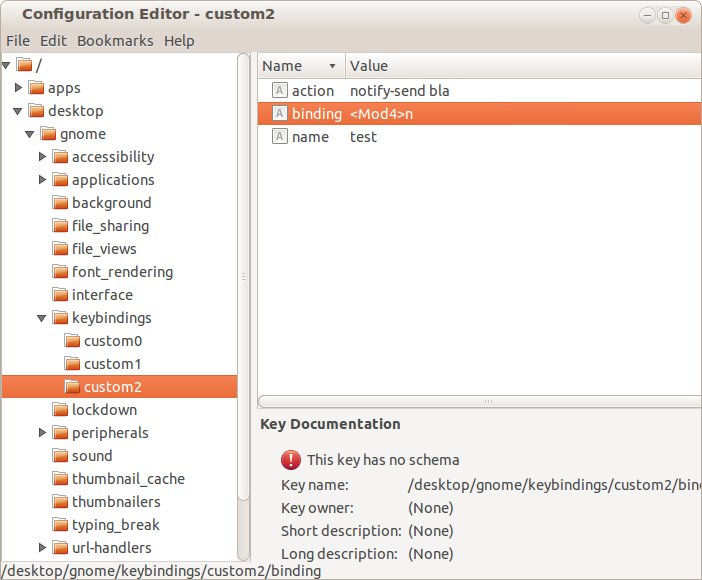The height and width of the screenshot is (580, 702).
Task: Click the background folder icon
Action: coord(60,202)
